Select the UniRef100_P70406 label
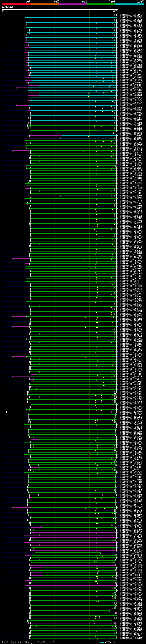The width and height of the screenshot is (146, 644). tap(131, 221)
